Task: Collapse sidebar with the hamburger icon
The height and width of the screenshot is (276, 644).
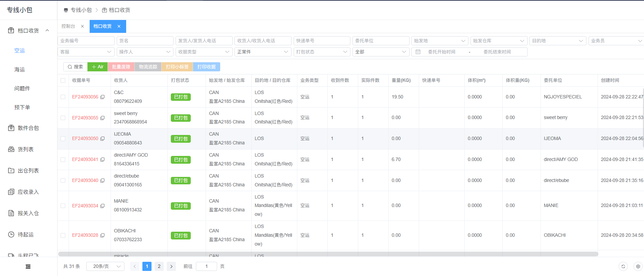Action: click(x=28, y=267)
